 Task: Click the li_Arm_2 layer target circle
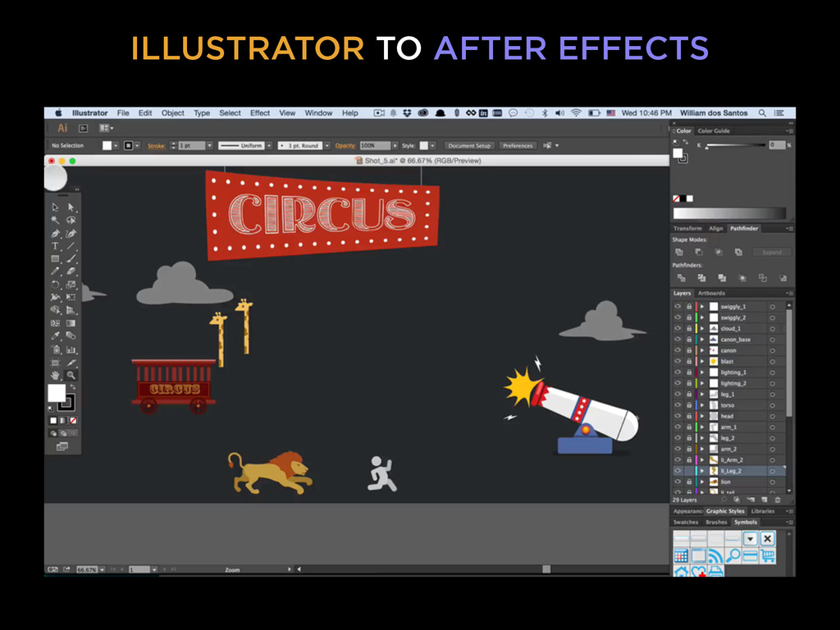772,460
